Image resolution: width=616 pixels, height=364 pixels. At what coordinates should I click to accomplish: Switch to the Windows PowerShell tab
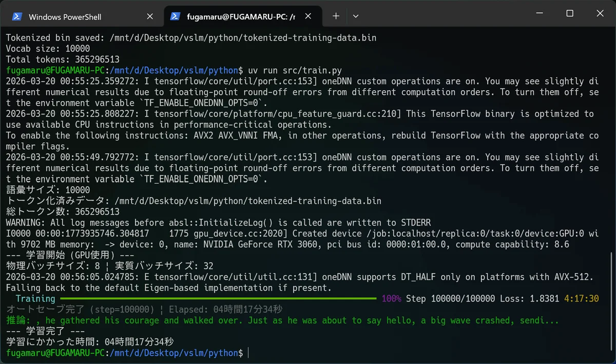tap(65, 17)
